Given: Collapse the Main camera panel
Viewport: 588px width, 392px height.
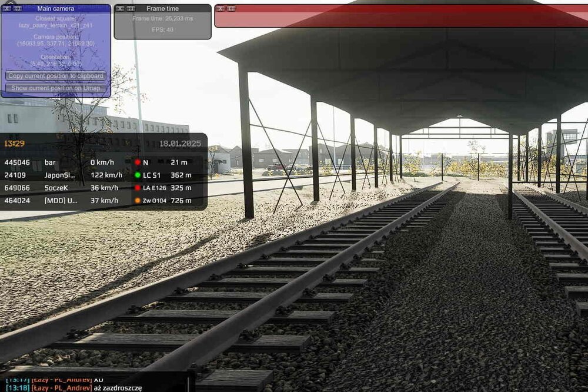Looking at the screenshot, I should [18, 8].
